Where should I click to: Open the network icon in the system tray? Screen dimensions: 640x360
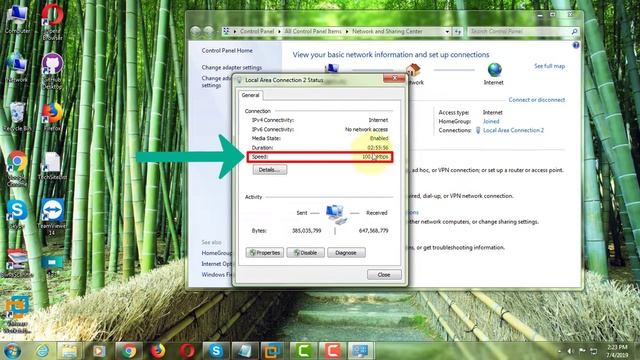pyautogui.click(x=594, y=351)
